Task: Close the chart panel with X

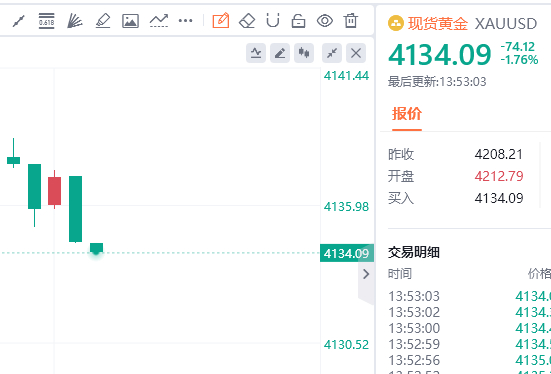Action: pos(356,53)
